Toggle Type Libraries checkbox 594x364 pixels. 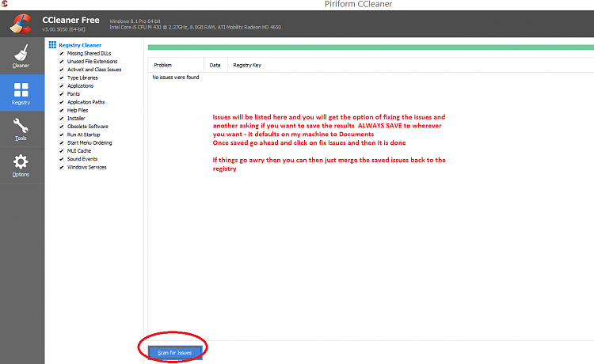pos(61,78)
